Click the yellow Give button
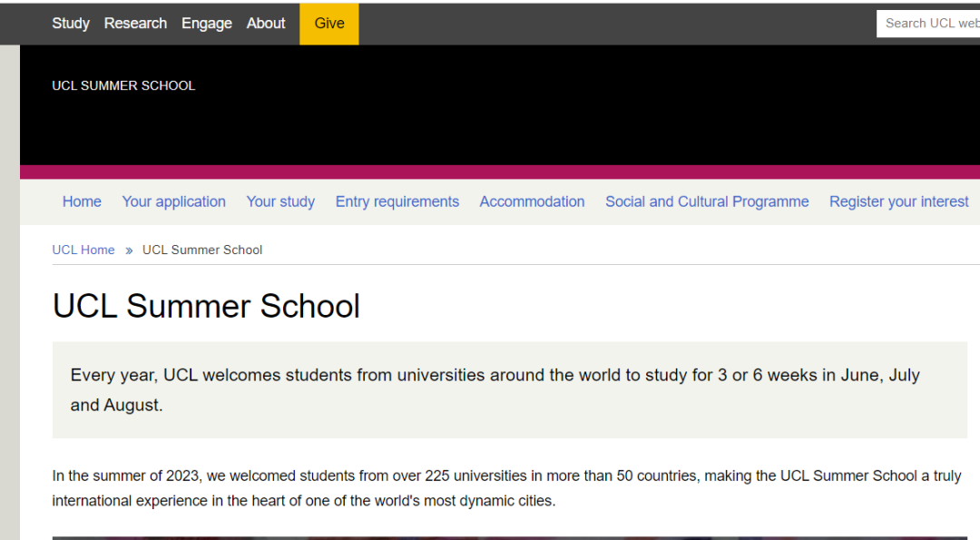 click(329, 24)
